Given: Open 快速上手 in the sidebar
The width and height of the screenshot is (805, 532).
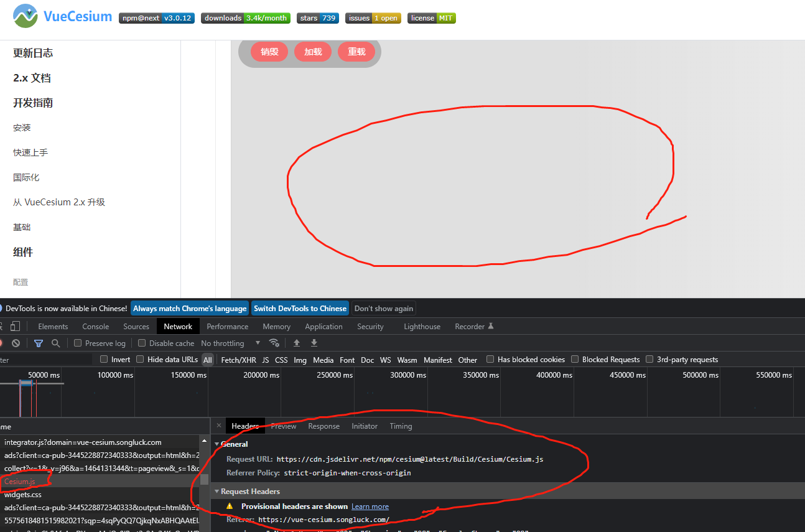Looking at the screenshot, I should (x=30, y=152).
